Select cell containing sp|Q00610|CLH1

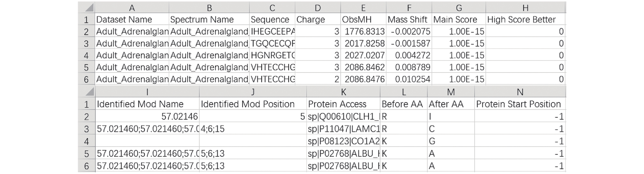(x=343, y=116)
